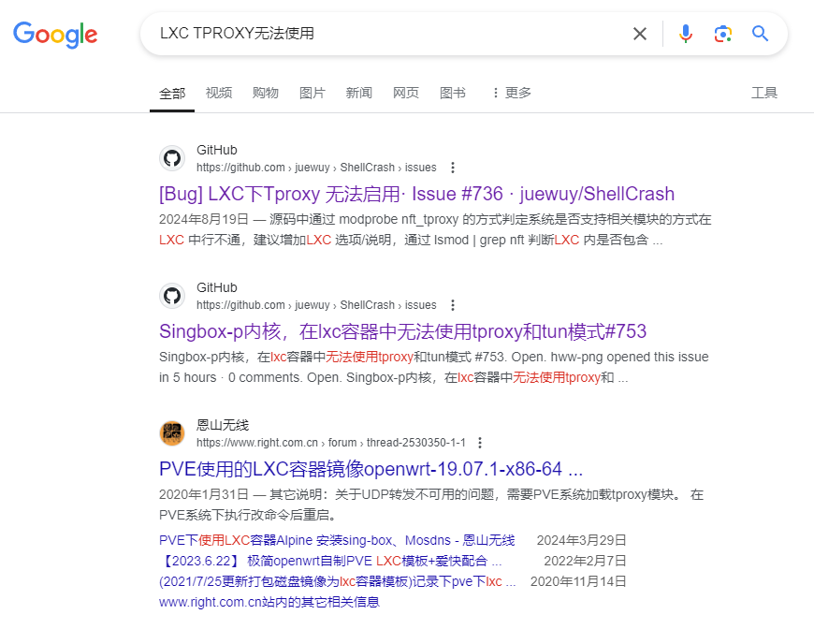Switch to the 视频 tab
This screenshot has height=644, width=814.
pos(219,93)
